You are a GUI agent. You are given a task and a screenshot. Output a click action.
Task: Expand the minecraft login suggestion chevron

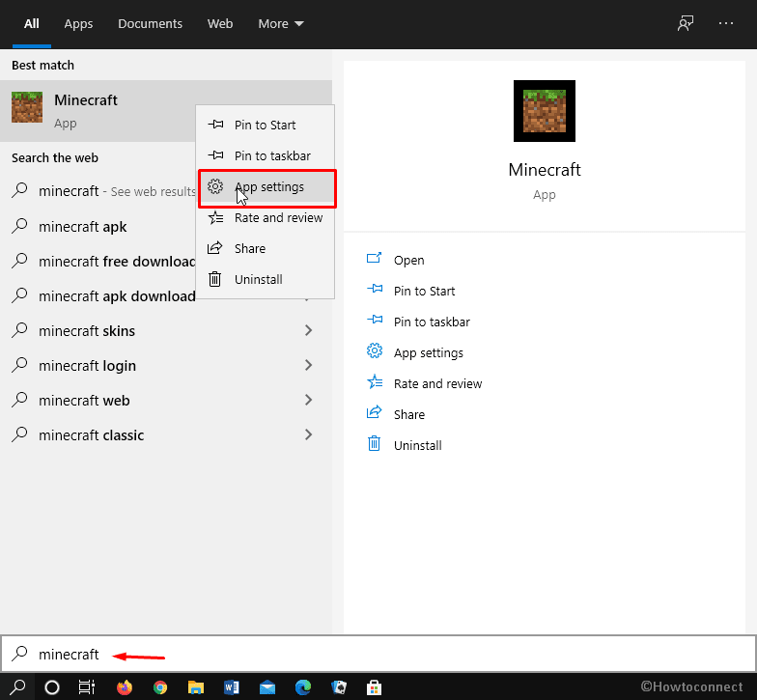click(x=308, y=366)
